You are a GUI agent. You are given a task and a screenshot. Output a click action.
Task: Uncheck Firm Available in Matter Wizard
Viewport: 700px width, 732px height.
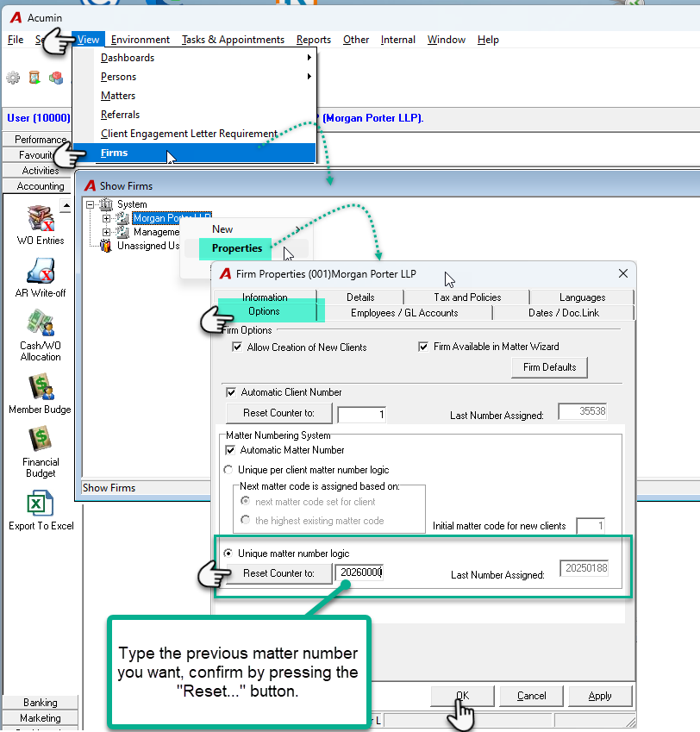pyautogui.click(x=423, y=347)
